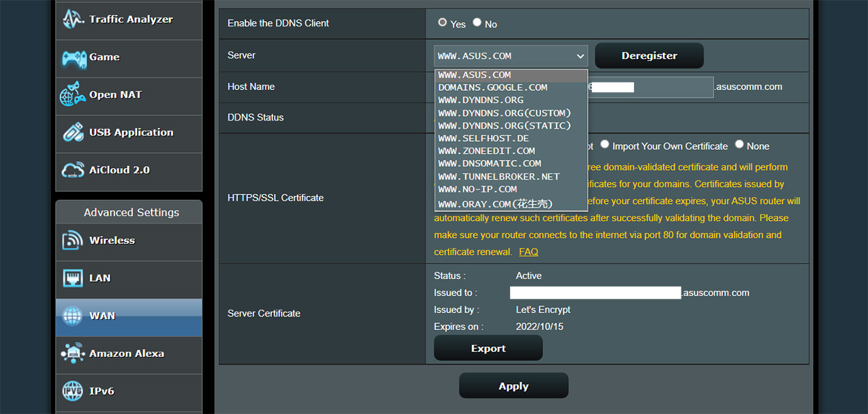Apply the DDNS settings
Viewport: 868px width, 414px height.
[x=513, y=386]
